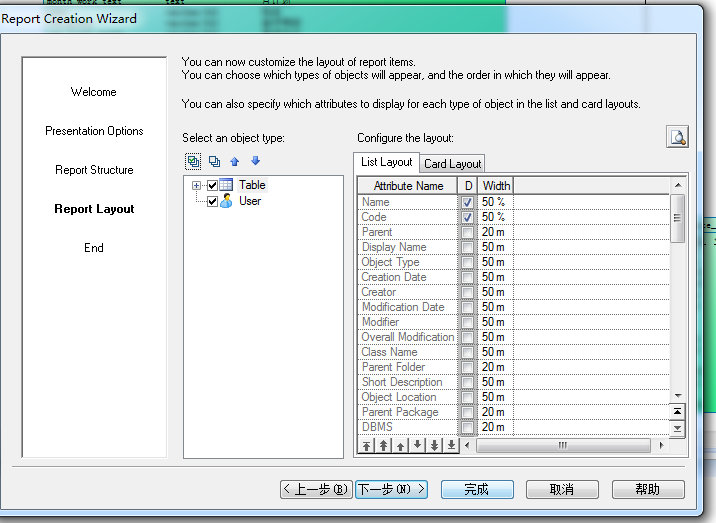Click move attribute up a page button
This screenshot has height=523, width=716.
click(x=384, y=445)
